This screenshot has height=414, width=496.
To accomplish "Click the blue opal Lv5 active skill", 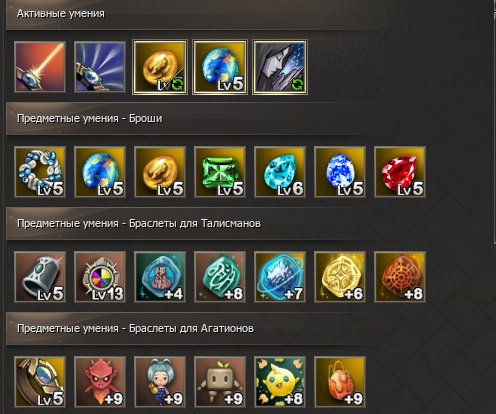I will tap(220, 67).
